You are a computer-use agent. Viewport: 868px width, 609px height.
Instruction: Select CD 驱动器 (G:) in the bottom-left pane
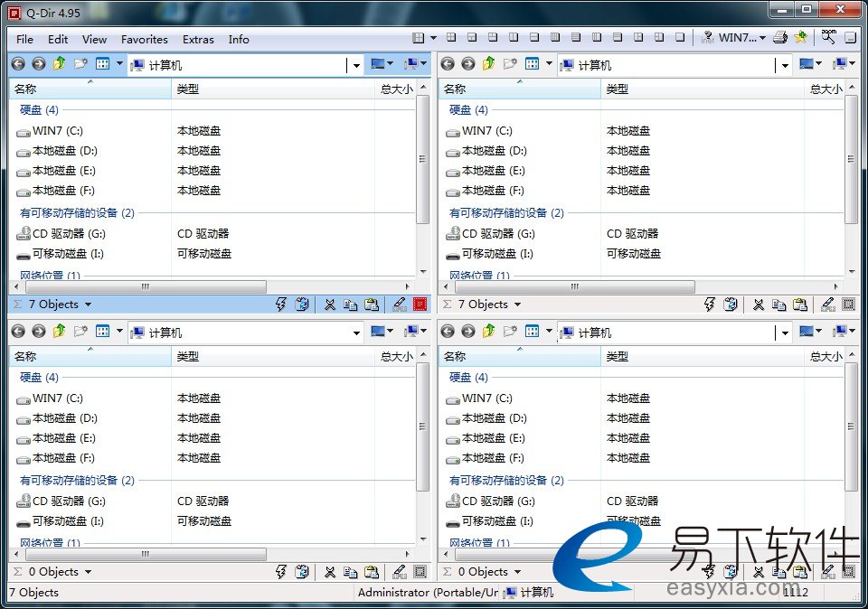(x=61, y=501)
